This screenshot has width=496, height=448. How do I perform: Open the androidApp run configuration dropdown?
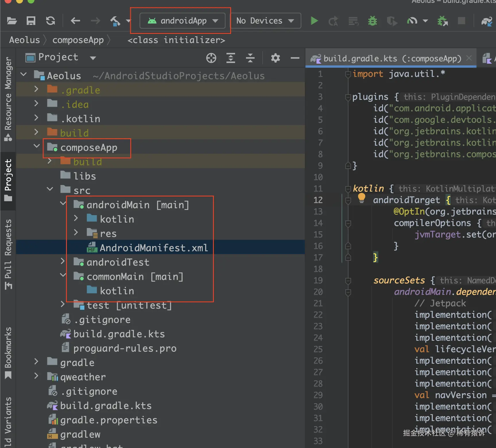(183, 21)
